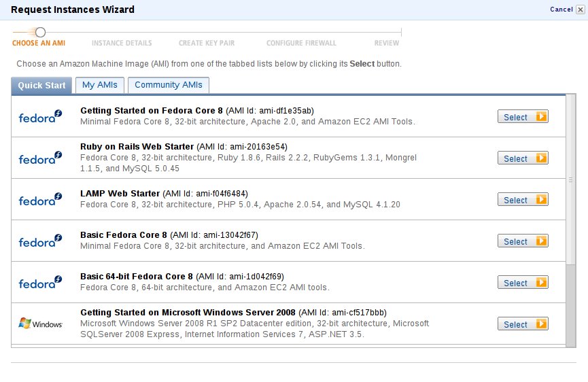Screen dimensions: 588x382
Task: Click the Create Key Pair step label
Action: point(207,43)
